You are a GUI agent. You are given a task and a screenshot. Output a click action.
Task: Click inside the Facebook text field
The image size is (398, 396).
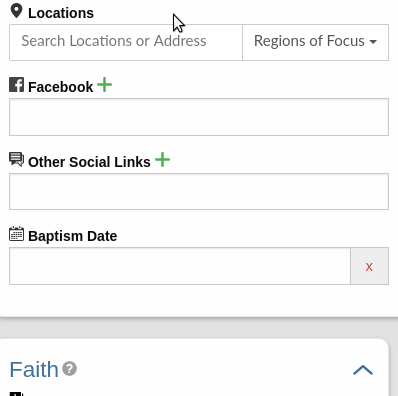pyautogui.click(x=199, y=117)
